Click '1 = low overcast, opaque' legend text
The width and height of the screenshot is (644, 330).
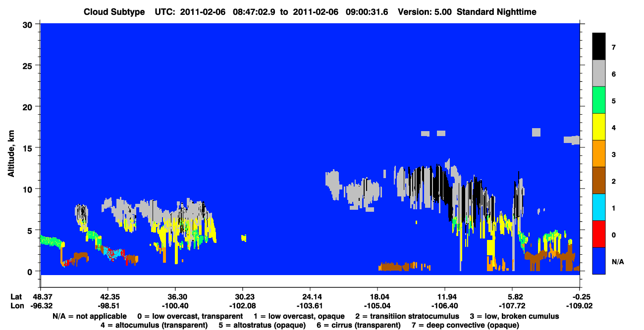pos(299,316)
